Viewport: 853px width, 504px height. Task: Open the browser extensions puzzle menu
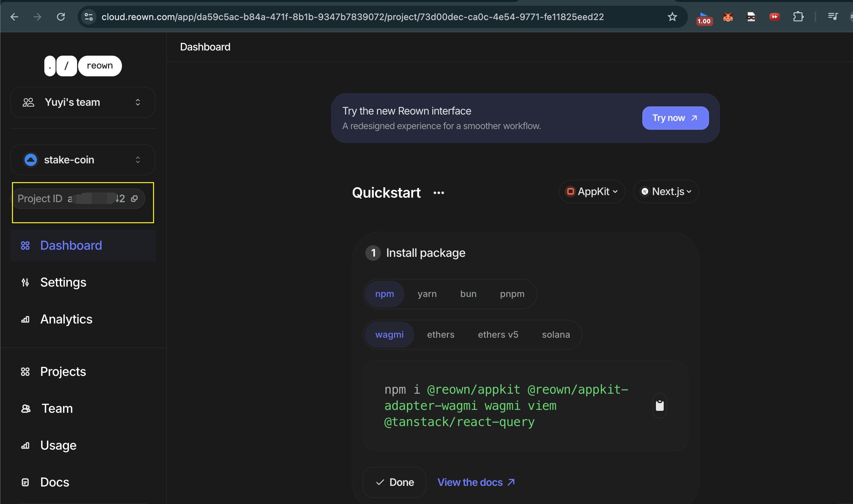tap(798, 16)
